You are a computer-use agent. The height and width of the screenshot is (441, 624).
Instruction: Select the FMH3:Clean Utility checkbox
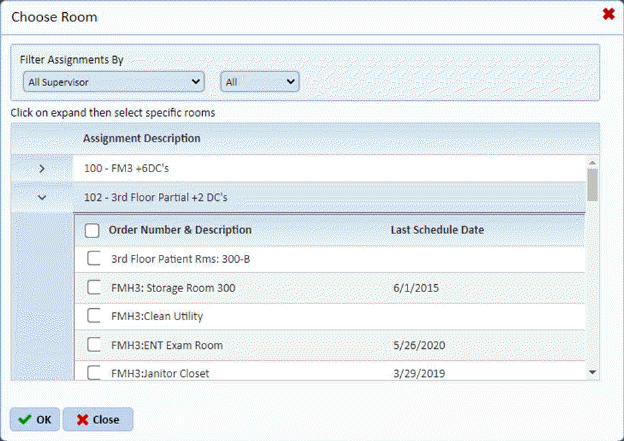94,316
